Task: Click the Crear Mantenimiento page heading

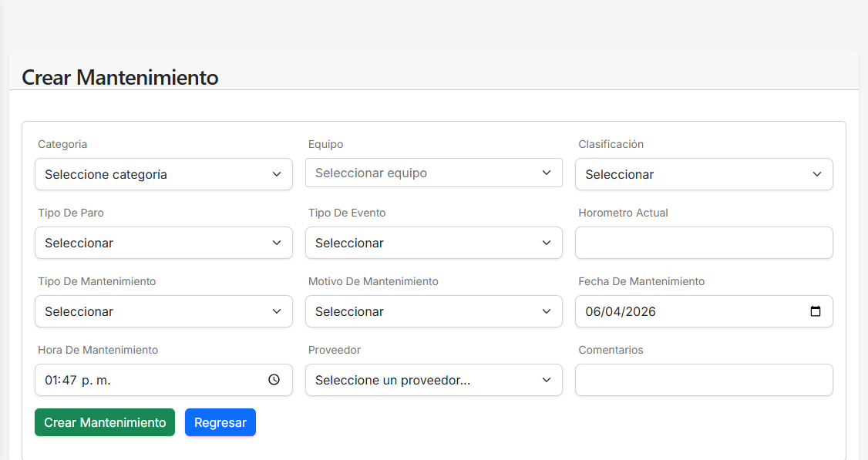Action: (120, 77)
